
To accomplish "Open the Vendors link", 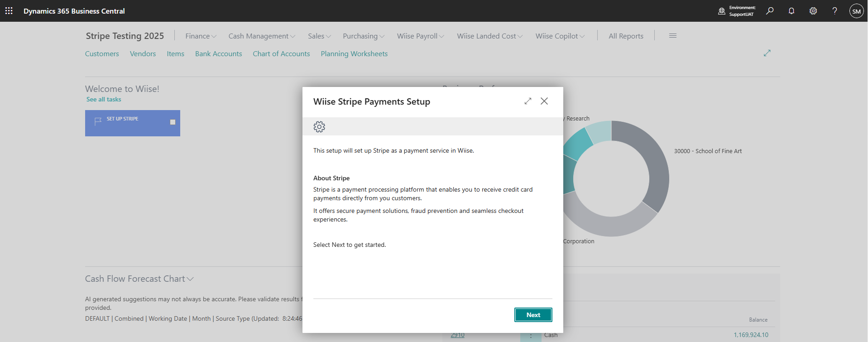I will (143, 53).
